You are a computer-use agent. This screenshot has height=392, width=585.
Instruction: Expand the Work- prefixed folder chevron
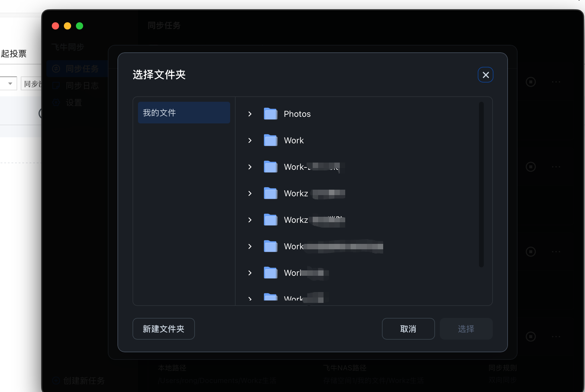[250, 167]
